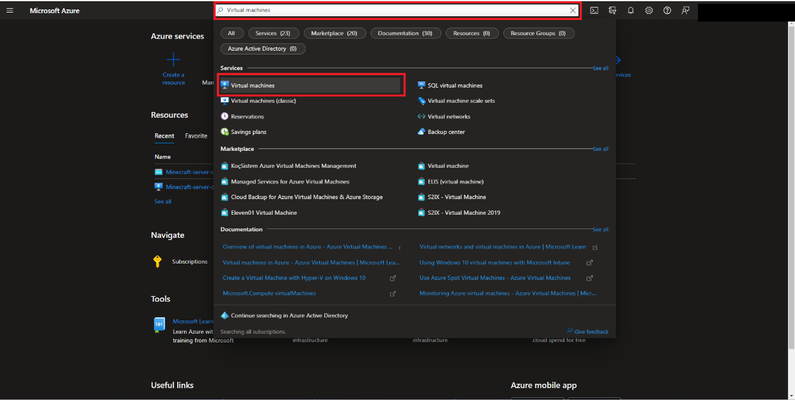Click the page vertical scrollbar
The image size is (795, 400).
pyautogui.click(x=791, y=188)
